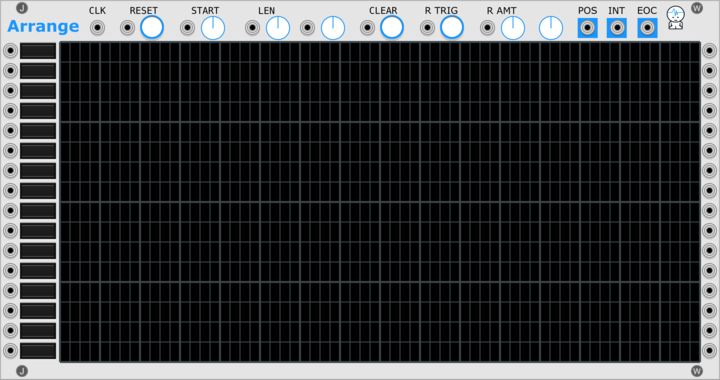Click the POS output jack
720x380 pixels.
tap(587, 28)
